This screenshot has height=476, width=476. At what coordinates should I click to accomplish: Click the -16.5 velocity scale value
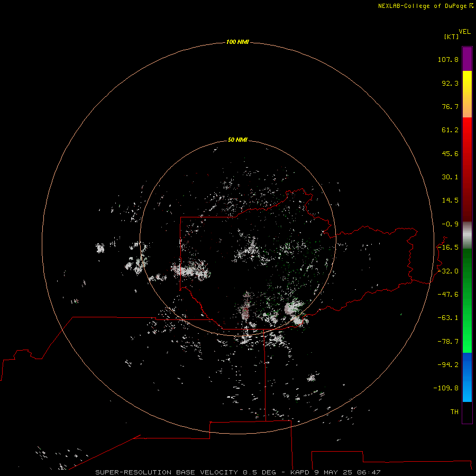[448, 248]
